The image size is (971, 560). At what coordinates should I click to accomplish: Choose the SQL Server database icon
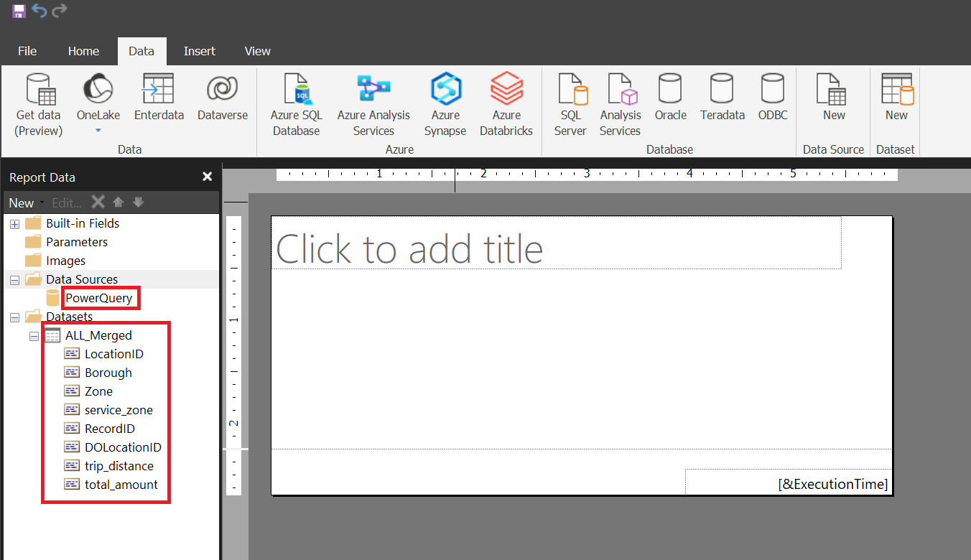click(x=571, y=105)
